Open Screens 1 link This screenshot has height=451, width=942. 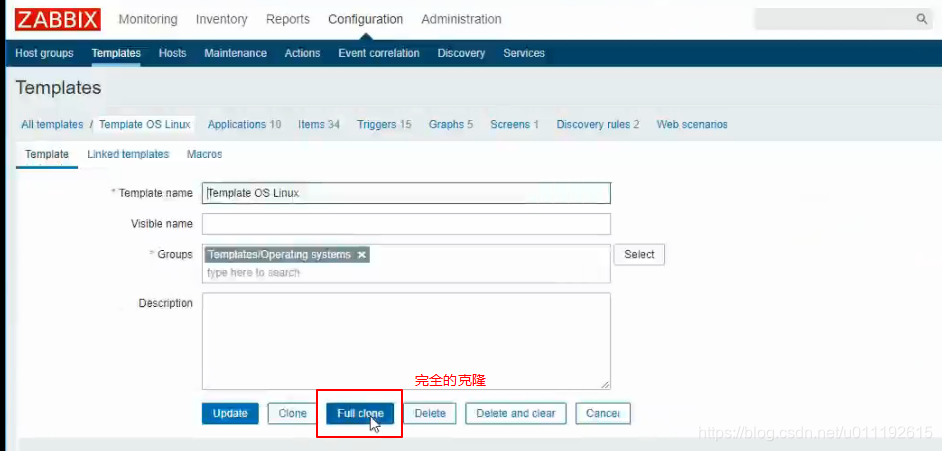point(514,124)
